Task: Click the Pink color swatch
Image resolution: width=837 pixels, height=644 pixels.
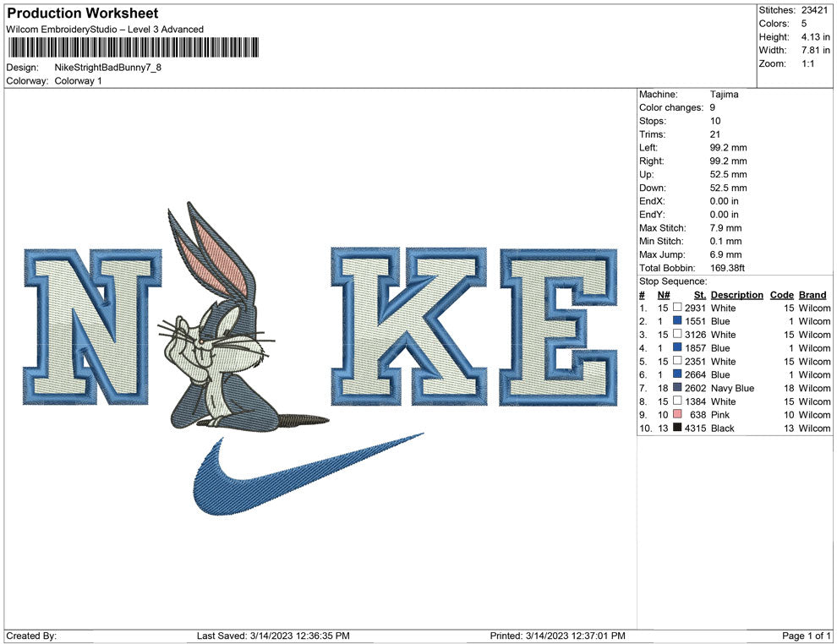Action: click(677, 414)
